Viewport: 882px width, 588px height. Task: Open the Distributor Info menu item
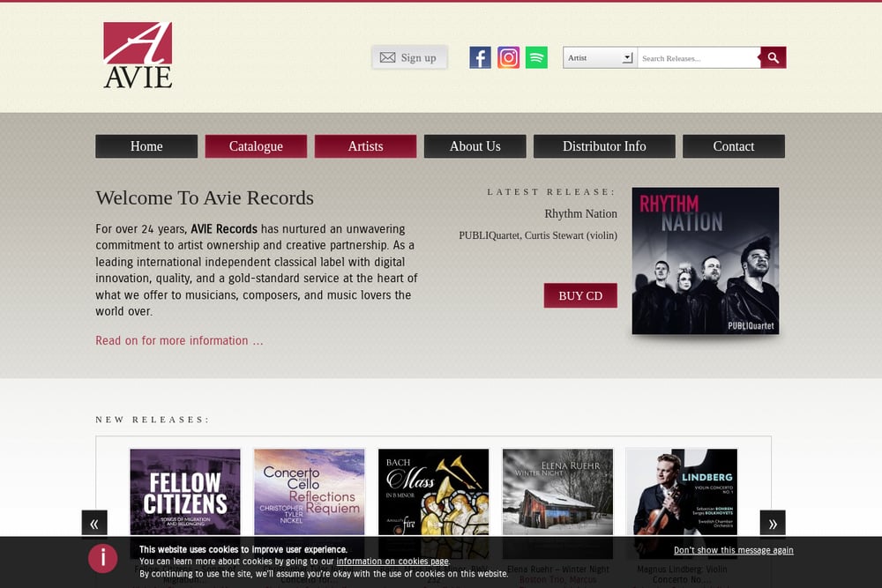pyautogui.click(x=604, y=146)
